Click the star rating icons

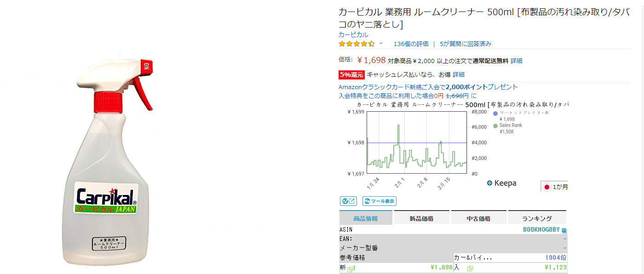click(x=356, y=44)
